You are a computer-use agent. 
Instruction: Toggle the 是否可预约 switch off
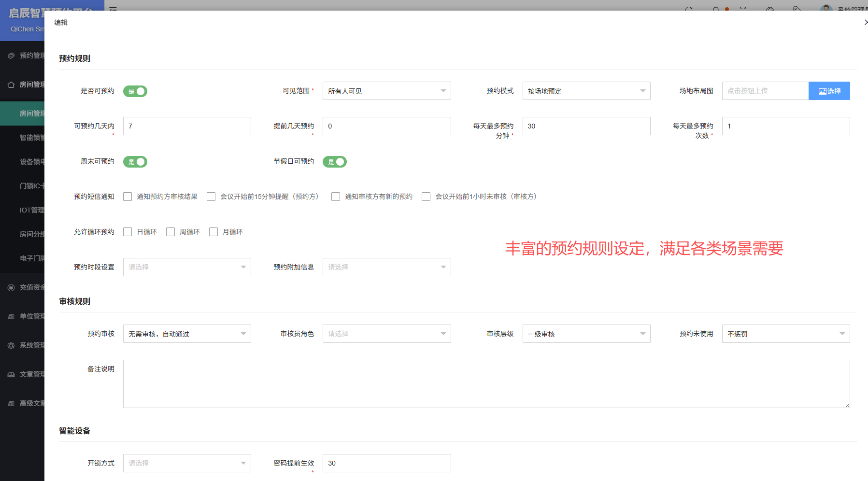point(135,91)
